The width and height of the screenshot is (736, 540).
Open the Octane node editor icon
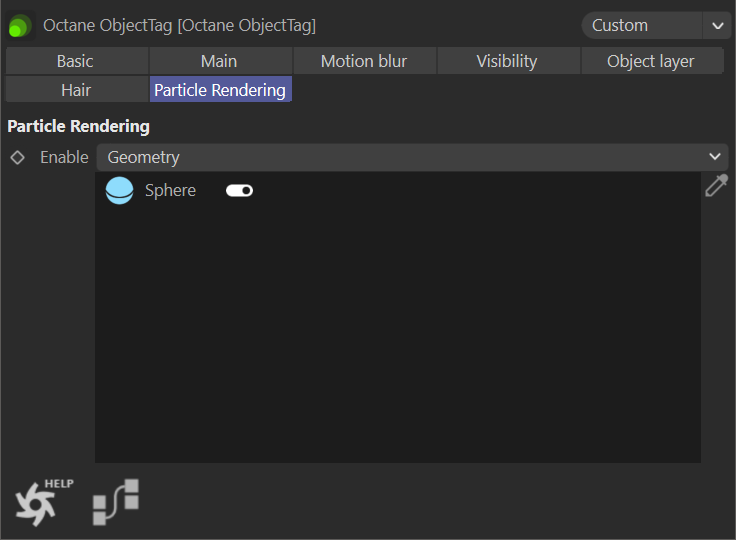coord(116,502)
